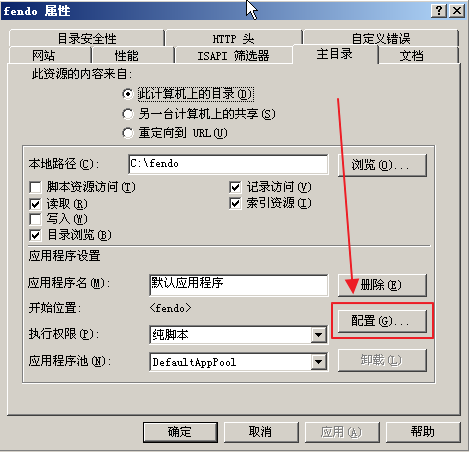Open the ISAPI 筛选器 tab
Screen dimensions: 469x452
233,55
